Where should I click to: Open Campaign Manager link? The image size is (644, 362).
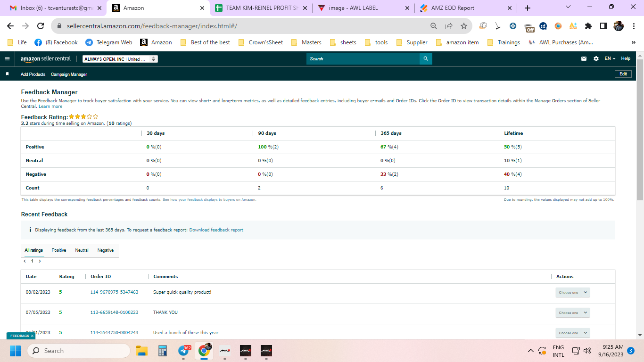click(69, 74)
